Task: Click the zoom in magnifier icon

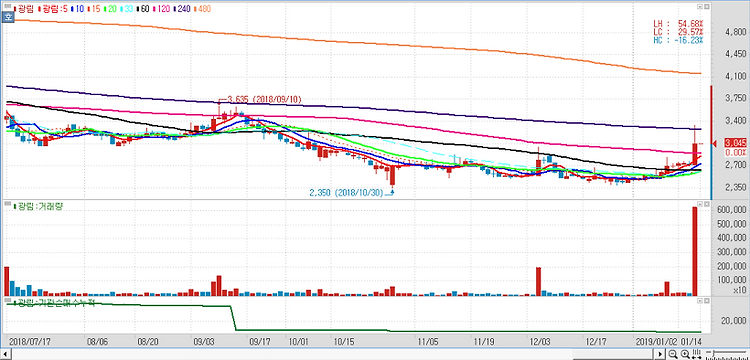Action: tap(685, 354)
